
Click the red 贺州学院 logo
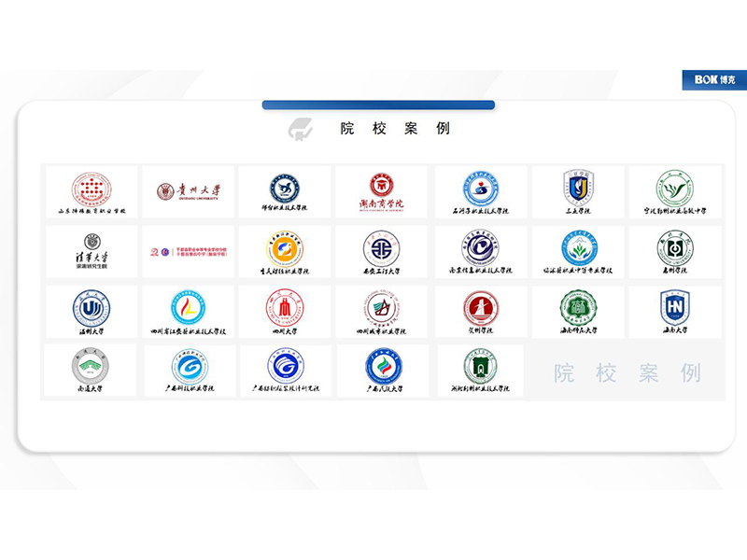(481, 309)
